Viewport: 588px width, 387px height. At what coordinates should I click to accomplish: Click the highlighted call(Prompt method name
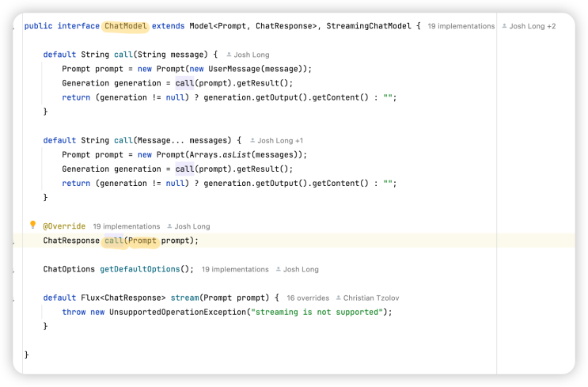[130, 241]
